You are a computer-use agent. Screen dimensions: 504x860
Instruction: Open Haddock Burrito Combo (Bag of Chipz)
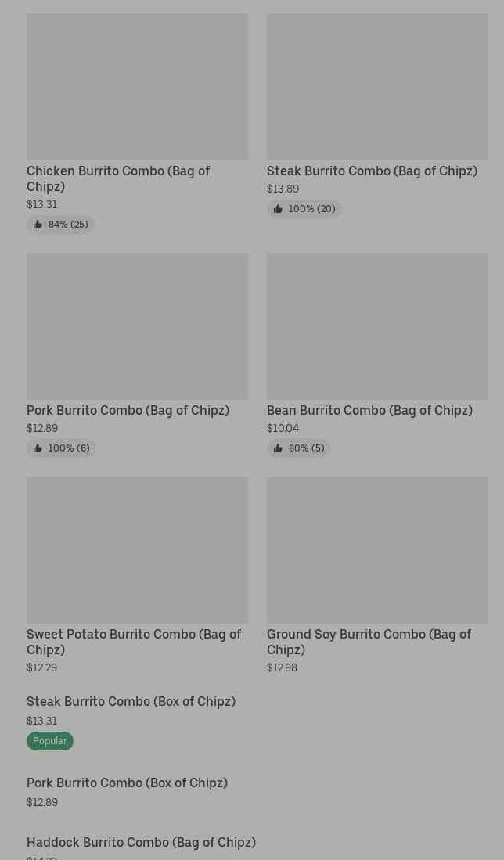coord(141,842)
